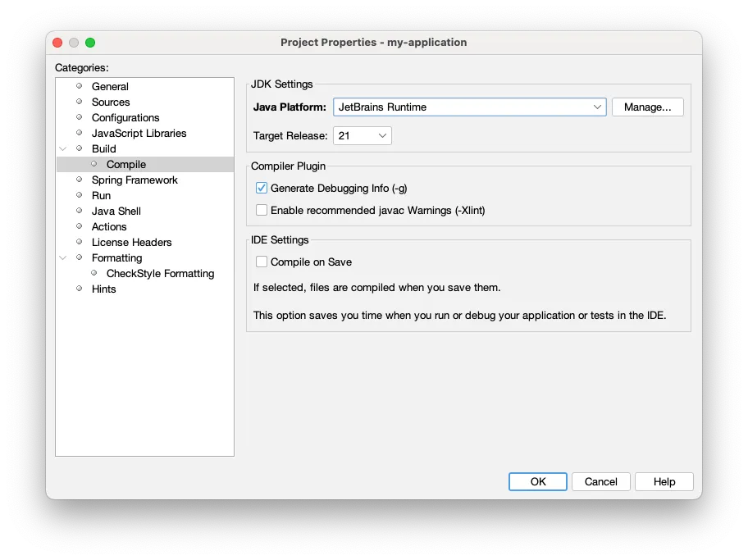The image size is (748, 560).
Task: Open the Target Release dropdown
Action: (x=382, y=135)
